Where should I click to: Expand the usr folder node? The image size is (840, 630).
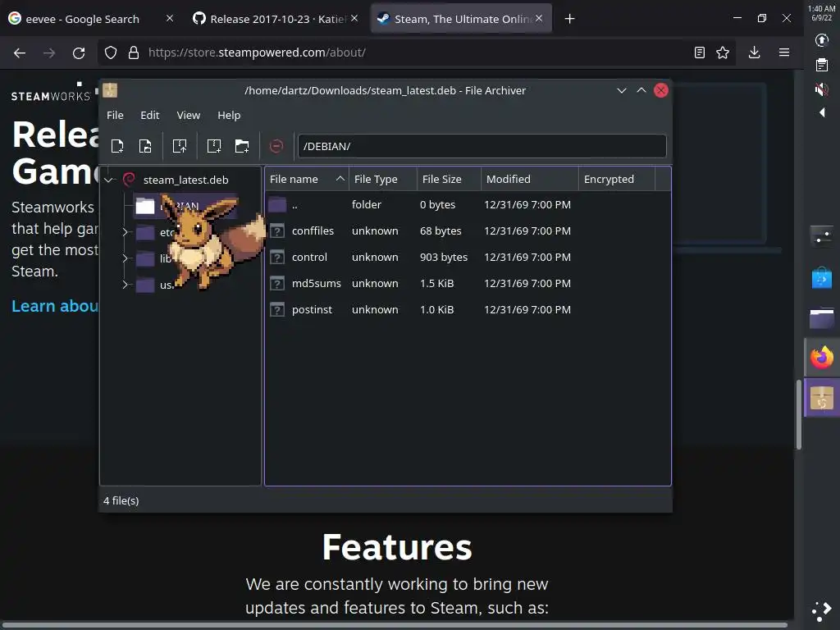125,285
